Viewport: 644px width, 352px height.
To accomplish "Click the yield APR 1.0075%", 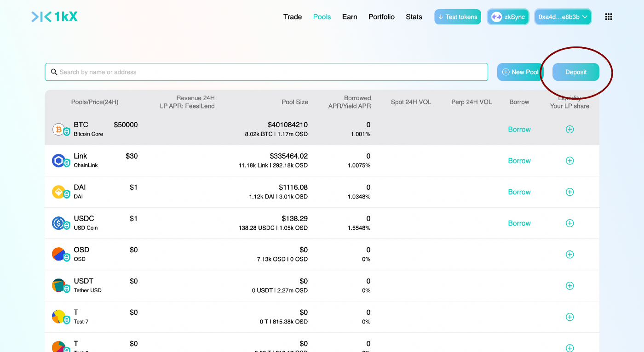I will (x=359, y=165).
